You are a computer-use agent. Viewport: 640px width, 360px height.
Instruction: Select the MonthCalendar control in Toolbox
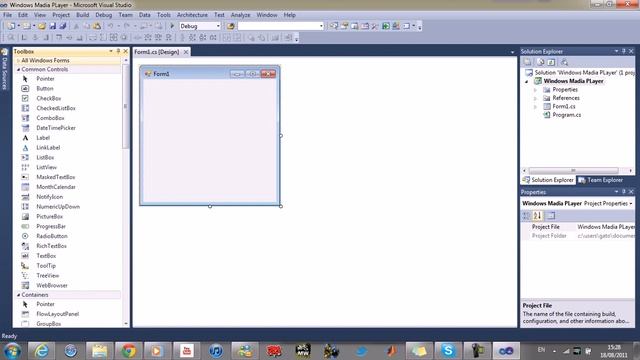tap(56, 187)
